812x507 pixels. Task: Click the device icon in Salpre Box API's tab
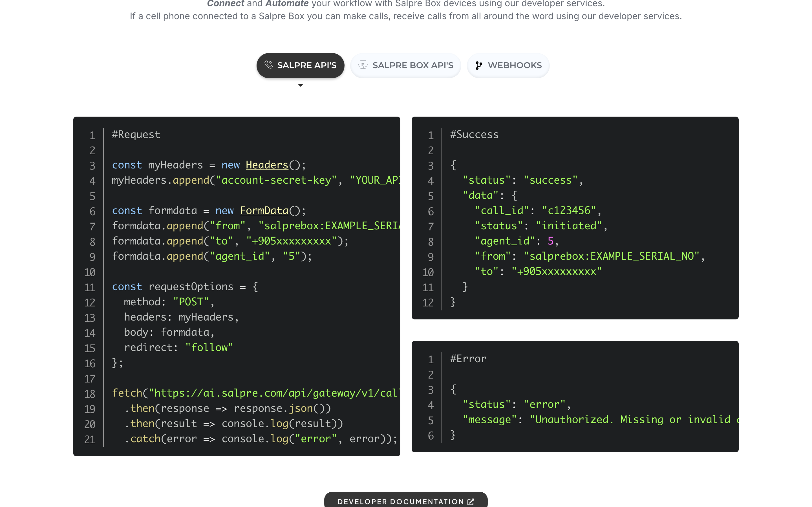click(x=363, y=65)
